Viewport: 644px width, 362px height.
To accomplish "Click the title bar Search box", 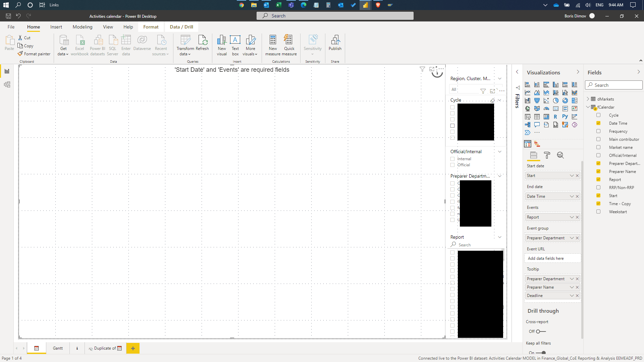I will point(335,16).
